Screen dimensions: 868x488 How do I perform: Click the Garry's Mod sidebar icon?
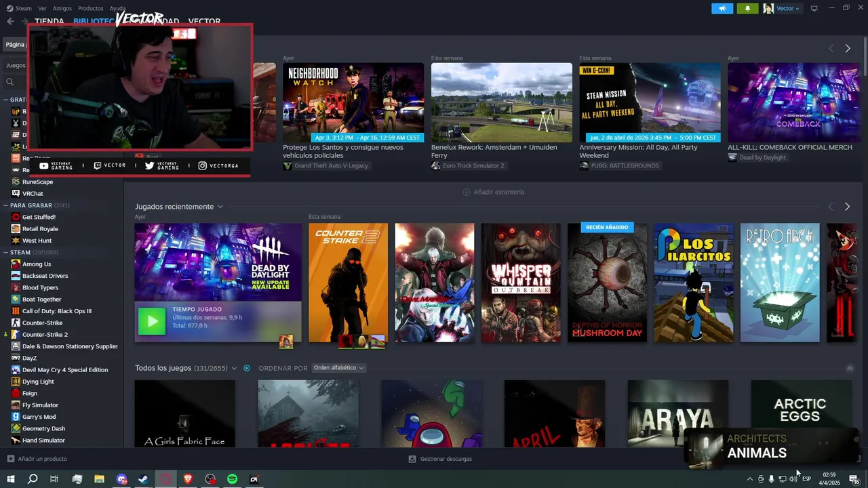[x=16, y=417]
